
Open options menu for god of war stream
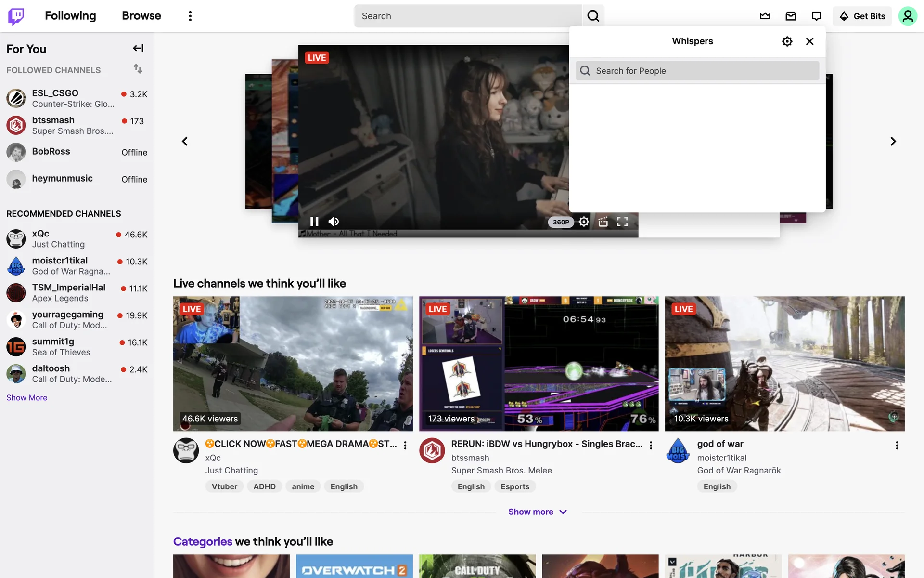(x=897, y=446)
